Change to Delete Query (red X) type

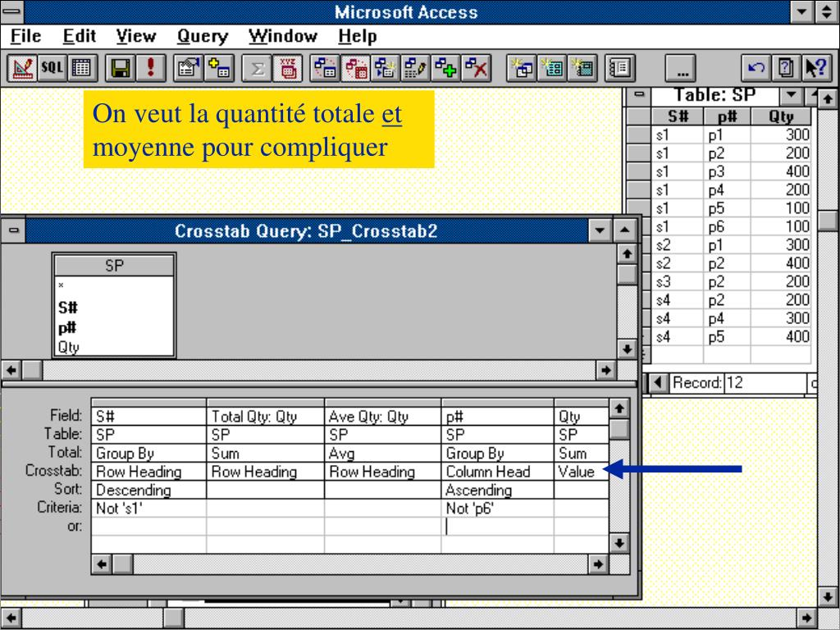click(x=477, y=68)
